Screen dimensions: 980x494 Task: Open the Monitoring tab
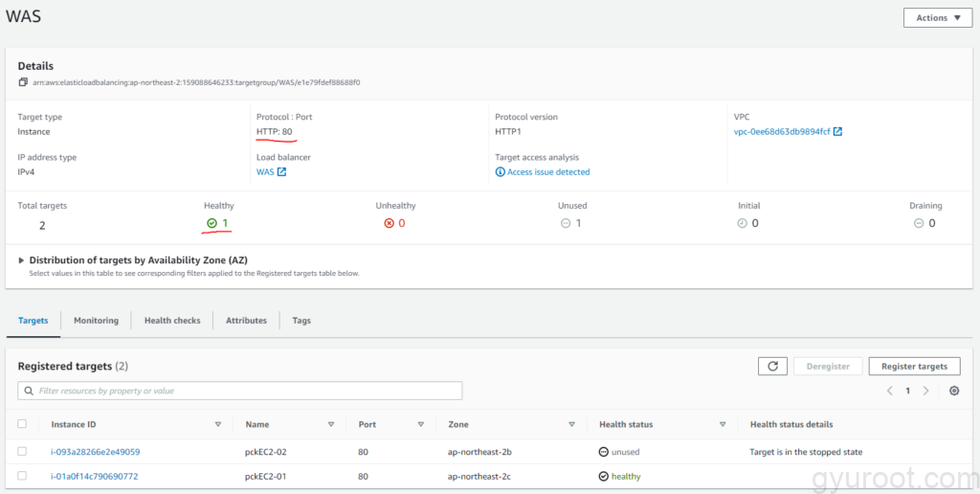tap(96, 321)
